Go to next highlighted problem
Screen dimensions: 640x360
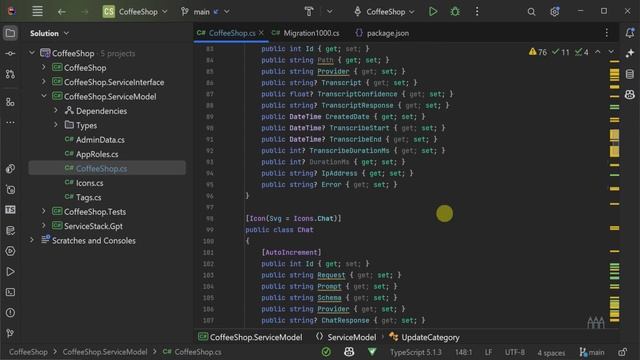(611, 52)
